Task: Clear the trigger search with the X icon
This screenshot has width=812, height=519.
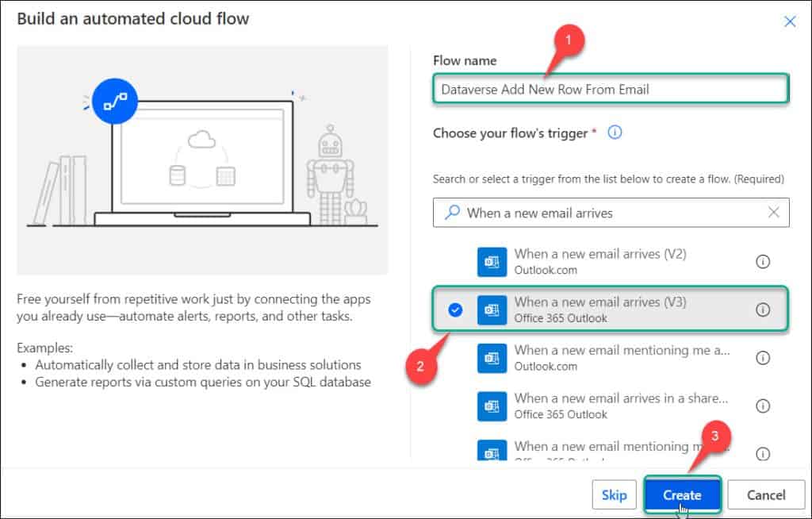Action: tap(773, 212)
